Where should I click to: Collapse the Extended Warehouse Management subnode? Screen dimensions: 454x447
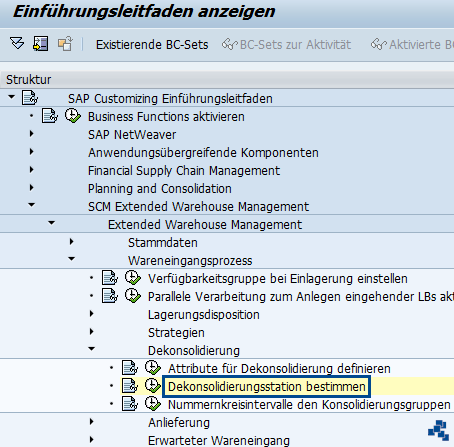52,223
